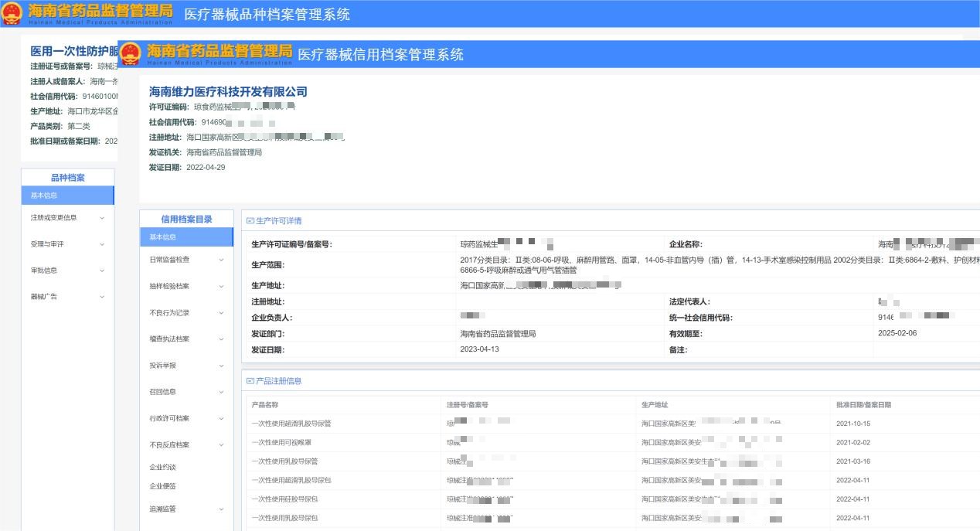Expand the 抽样检验档案 chevron
980x531 pixels.
click(221, 286)
